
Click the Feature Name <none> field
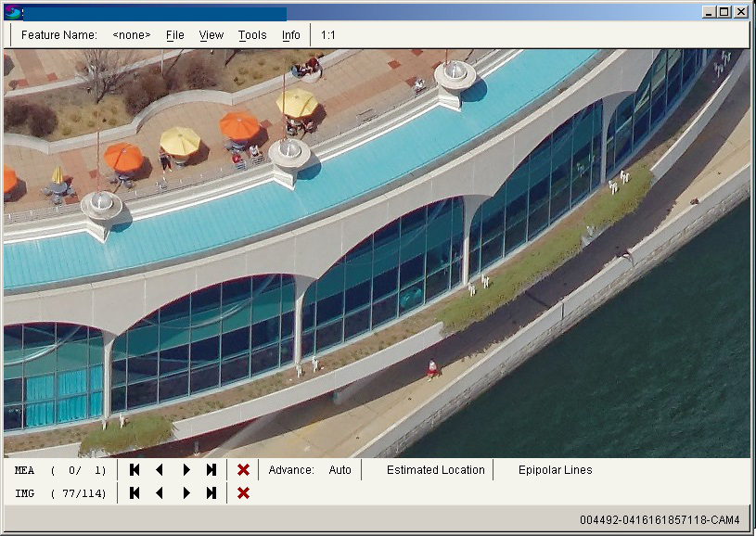[131, 35]
